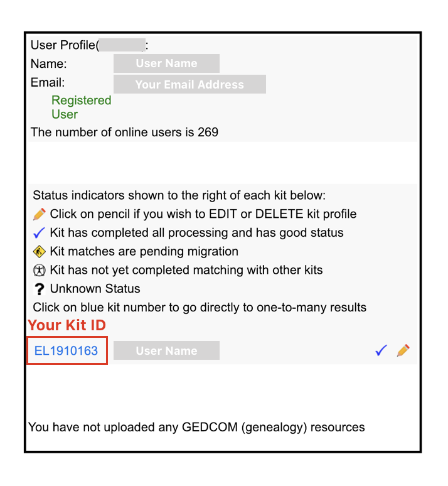Click the pencil icon beside kit EL1910163

pos(403,350)
